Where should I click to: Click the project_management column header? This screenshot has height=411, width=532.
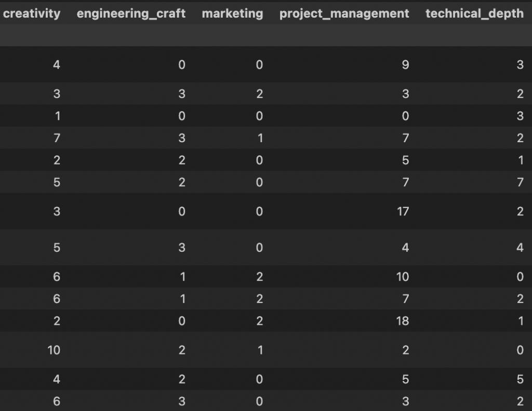pyautogui.click(x=344, y=13)
